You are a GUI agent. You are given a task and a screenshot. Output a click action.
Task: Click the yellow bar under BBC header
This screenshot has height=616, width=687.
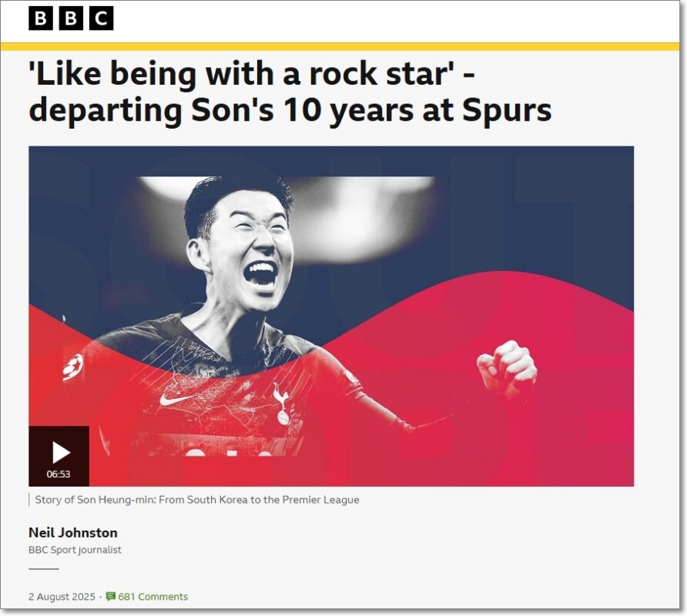340,47
